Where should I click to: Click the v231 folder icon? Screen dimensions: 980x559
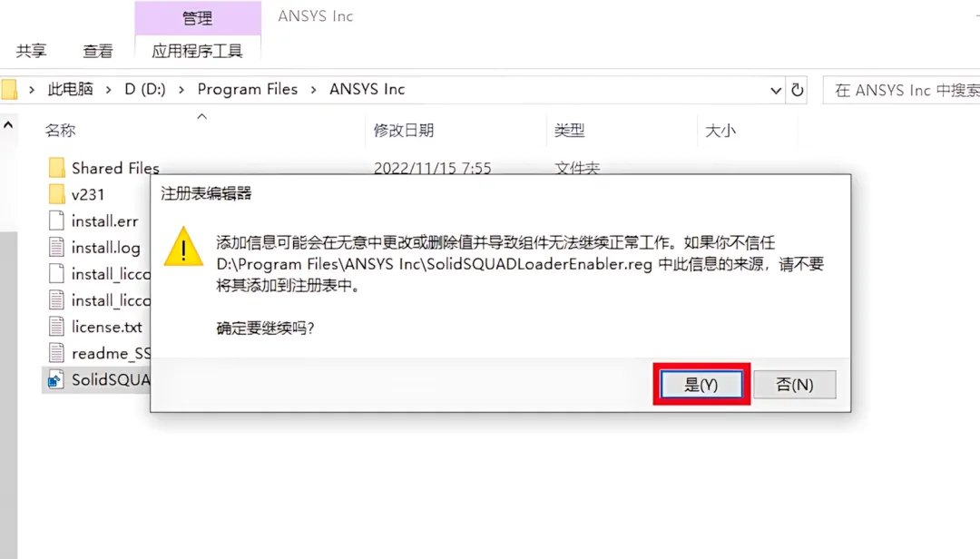point(56,194)
